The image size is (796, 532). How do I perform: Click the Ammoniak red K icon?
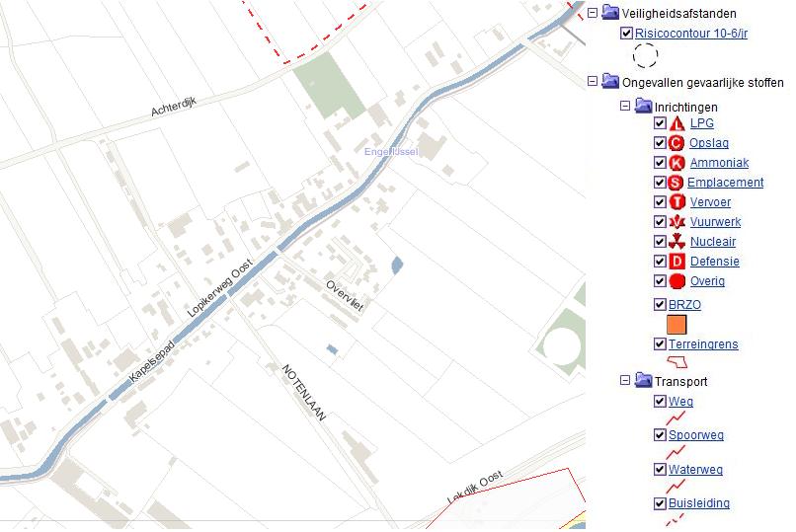coord(677,164)
